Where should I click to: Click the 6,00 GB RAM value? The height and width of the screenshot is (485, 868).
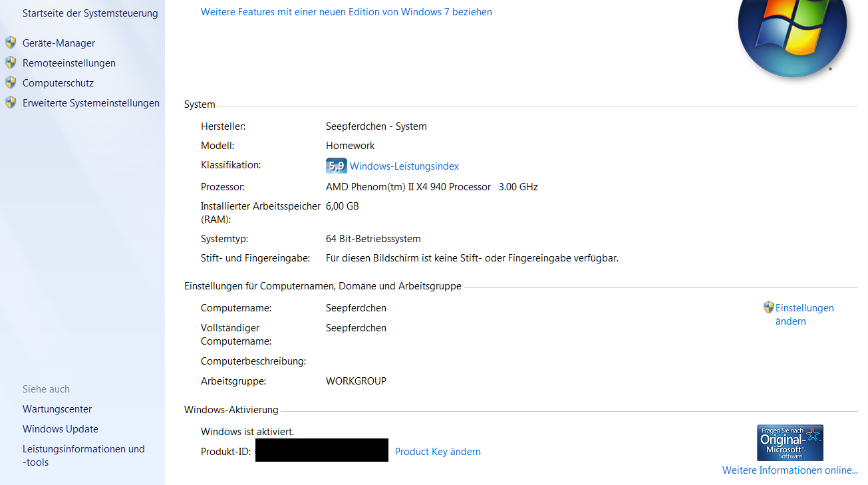pos(343,206)
